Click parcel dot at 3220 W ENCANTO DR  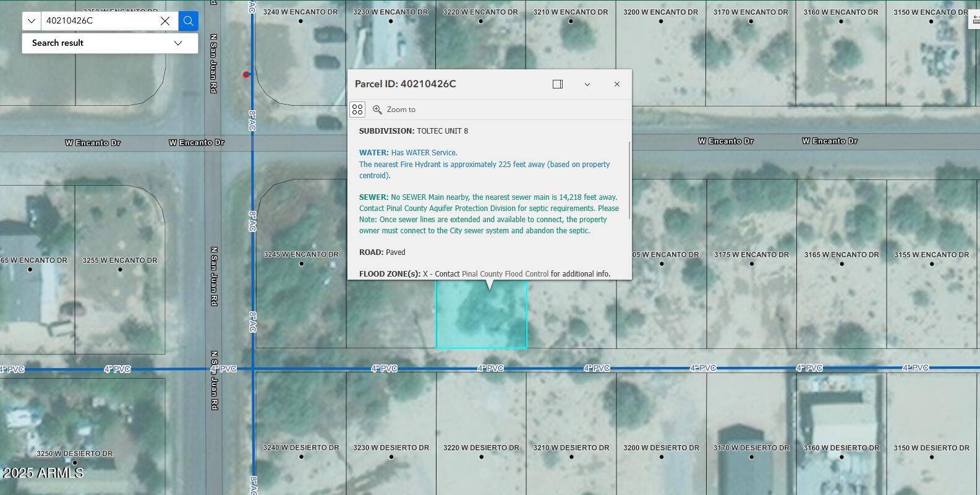481,22
